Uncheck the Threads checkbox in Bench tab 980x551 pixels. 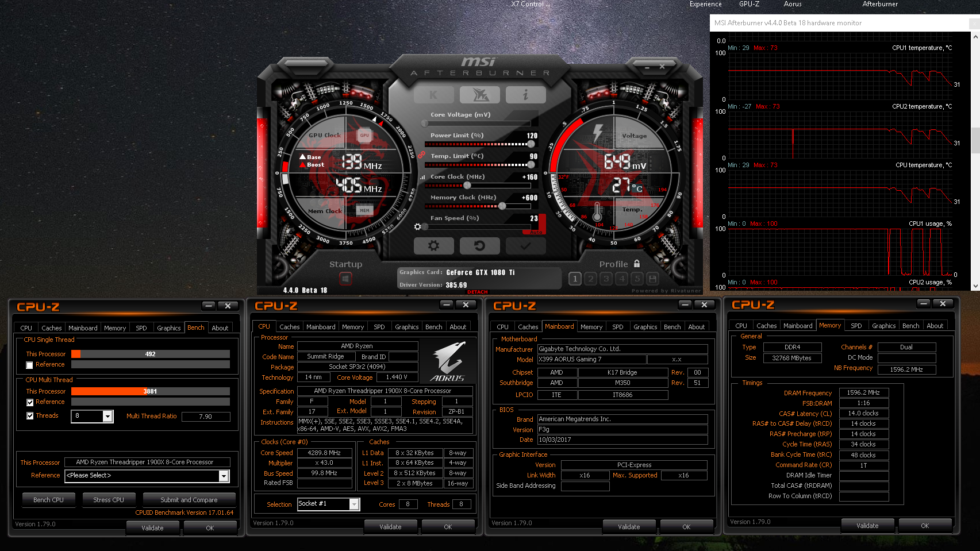coord(29,416)
